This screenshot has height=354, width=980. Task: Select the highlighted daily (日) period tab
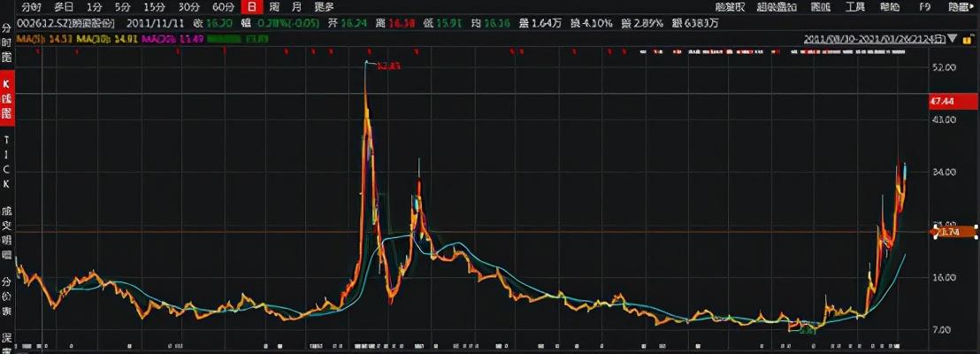click(x=253, y=7)
